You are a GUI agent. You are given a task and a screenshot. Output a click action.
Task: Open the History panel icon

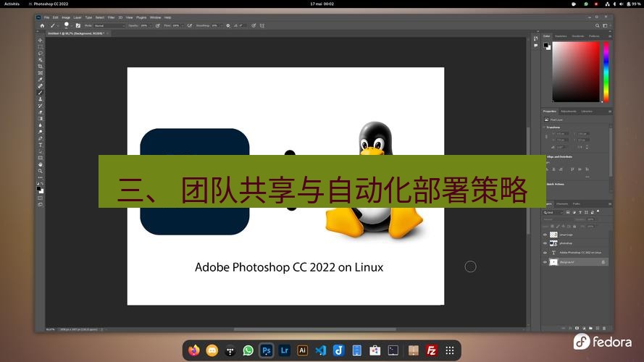click(x=535, y=38)
